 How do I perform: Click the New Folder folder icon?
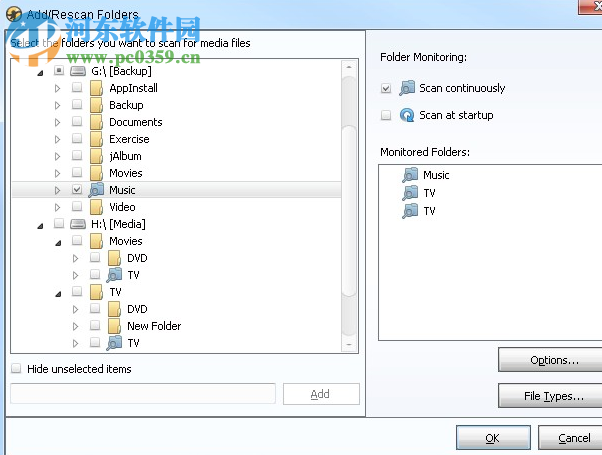(114, 326)
